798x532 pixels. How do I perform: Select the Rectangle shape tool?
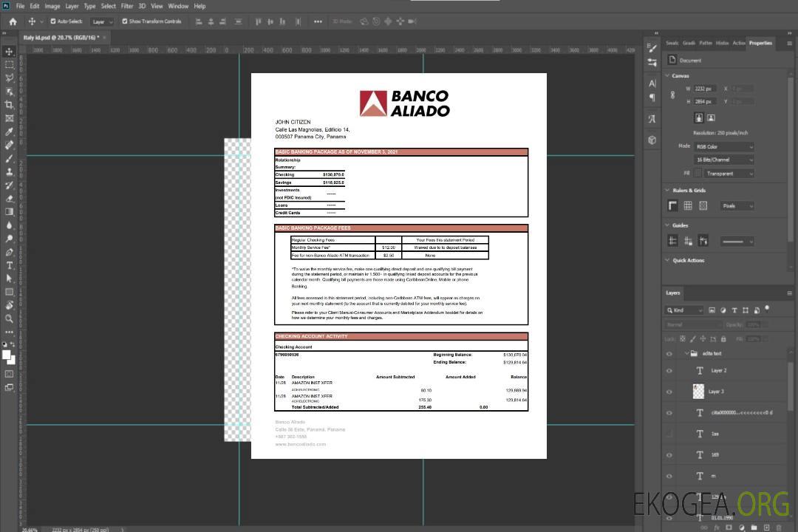click(x=9, y=292)
